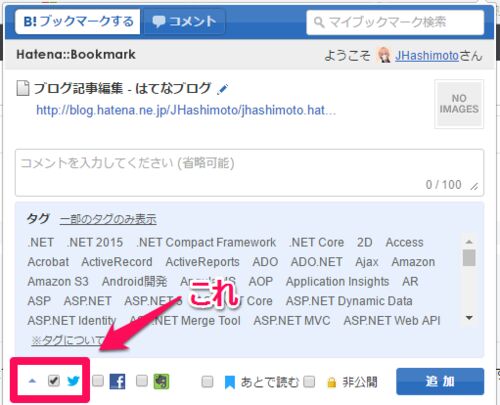Check the 非公開 private checkbox
Viewport: 500px width, 405px height.
309,382
